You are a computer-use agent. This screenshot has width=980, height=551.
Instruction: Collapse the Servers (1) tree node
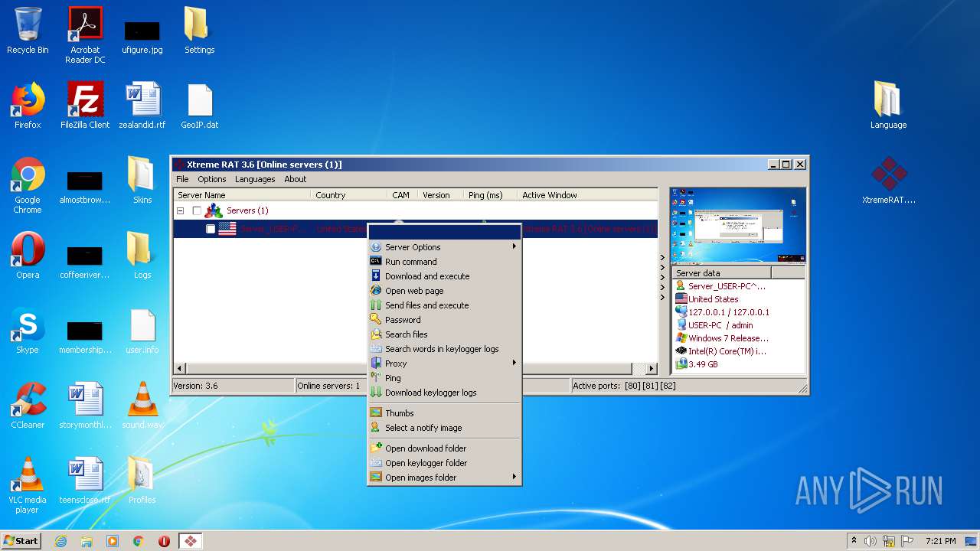(x=181, y=210)
